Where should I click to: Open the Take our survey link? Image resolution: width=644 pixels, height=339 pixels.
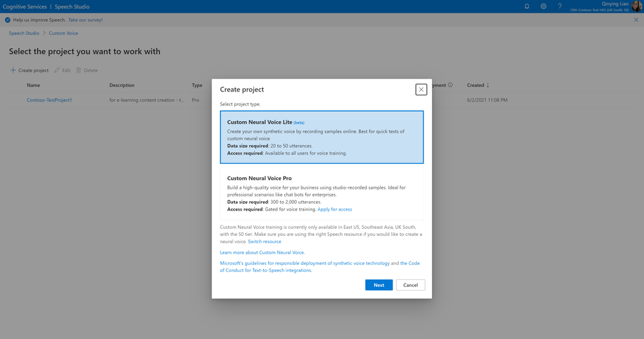pos(85,20)
